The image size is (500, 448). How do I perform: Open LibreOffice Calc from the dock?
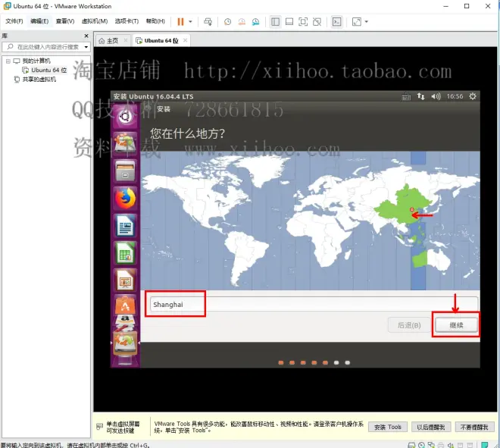[125, 253]
